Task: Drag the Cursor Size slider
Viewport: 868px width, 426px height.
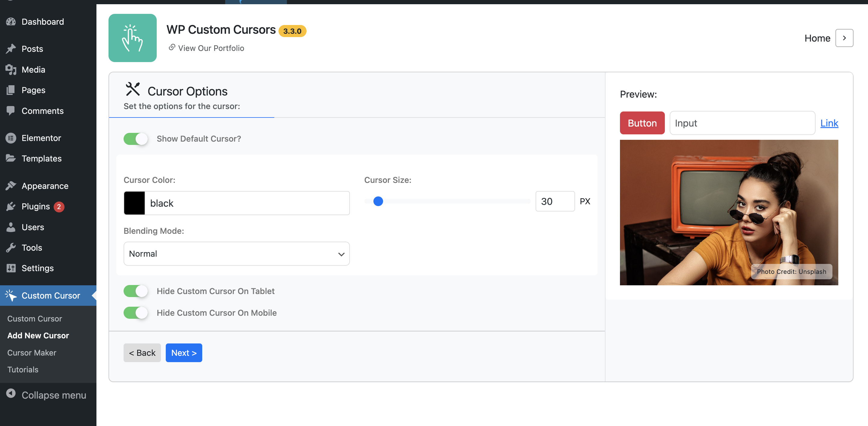Action: 379,201
